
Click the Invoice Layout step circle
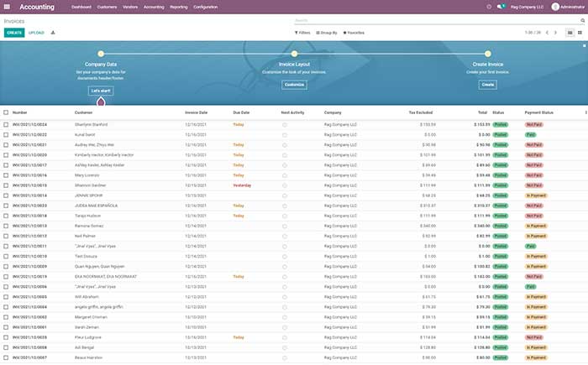(294, 54)
